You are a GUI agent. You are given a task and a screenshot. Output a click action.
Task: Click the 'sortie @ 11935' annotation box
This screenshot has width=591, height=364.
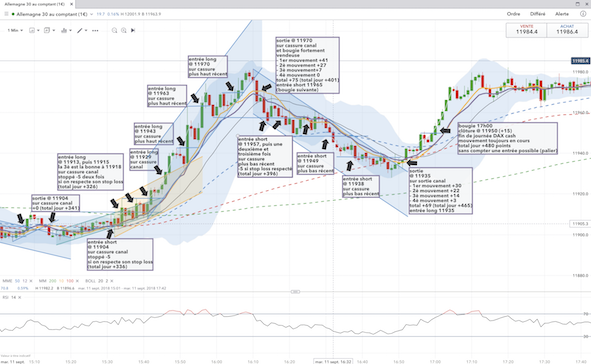point(440,191)
